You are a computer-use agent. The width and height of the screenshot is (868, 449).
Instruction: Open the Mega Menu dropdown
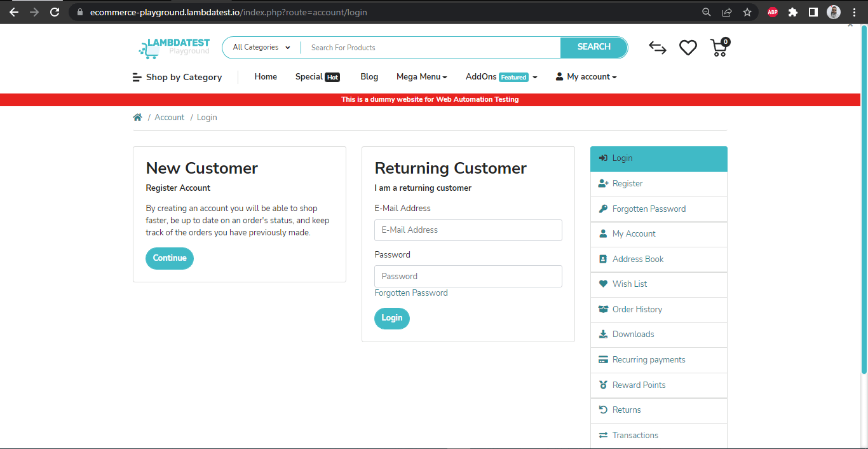pyautogui.click(x=421, y=76)
